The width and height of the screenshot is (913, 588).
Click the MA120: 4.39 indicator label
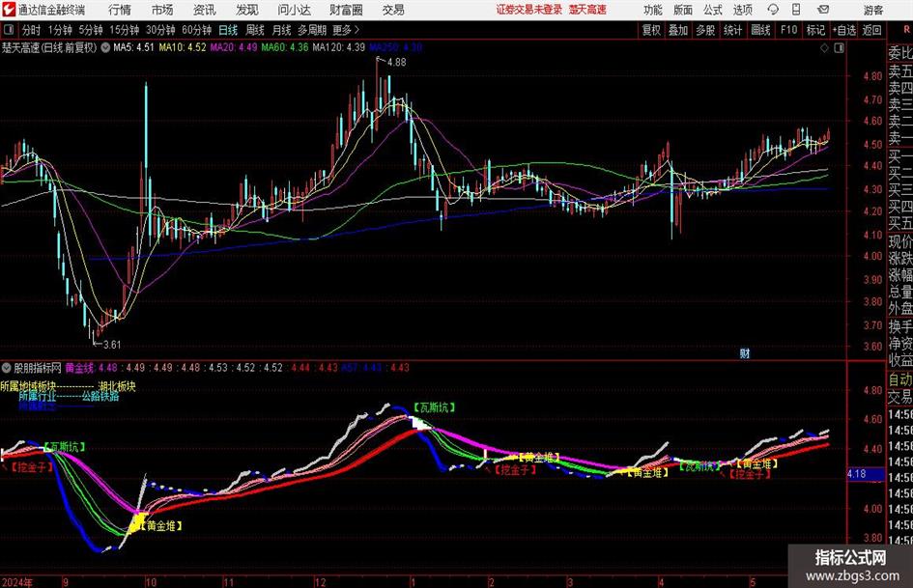pos(339,47)
